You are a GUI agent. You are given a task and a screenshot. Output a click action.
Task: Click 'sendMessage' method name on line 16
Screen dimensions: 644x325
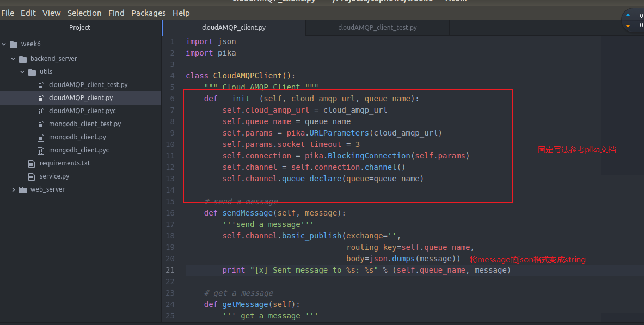[247, 213]
